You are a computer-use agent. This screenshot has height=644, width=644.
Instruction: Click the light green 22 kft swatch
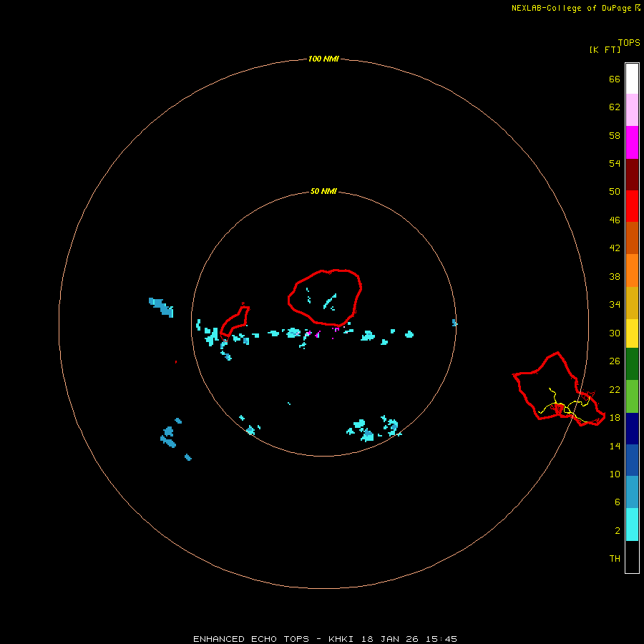coord(632,396)
